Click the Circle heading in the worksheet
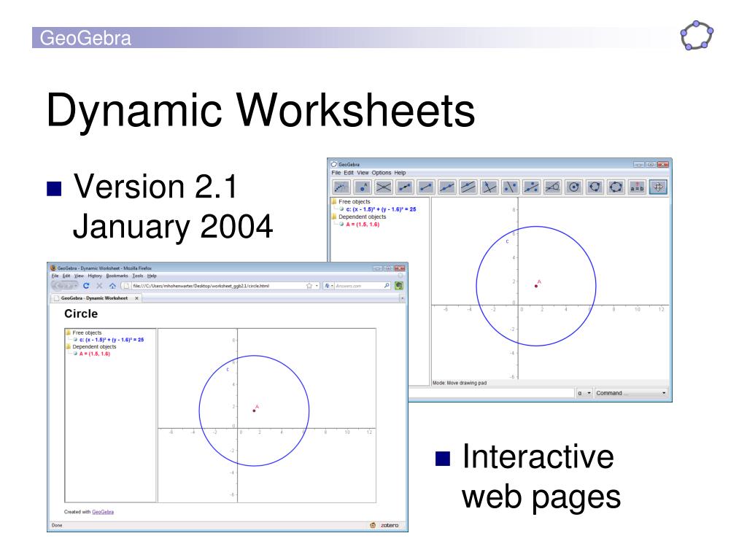Screen dimensions: 747x560 81,314
